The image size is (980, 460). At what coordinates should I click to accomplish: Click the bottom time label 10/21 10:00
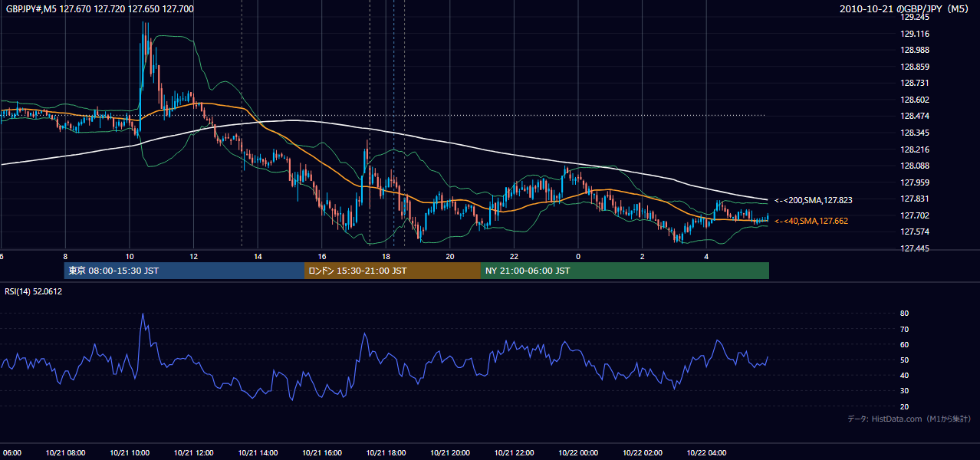click(130, 452)
